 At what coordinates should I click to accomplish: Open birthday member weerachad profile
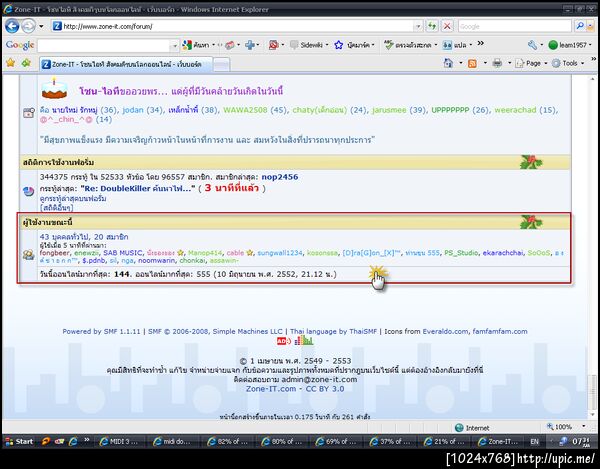pyautogui.click(x=515, y=110)
